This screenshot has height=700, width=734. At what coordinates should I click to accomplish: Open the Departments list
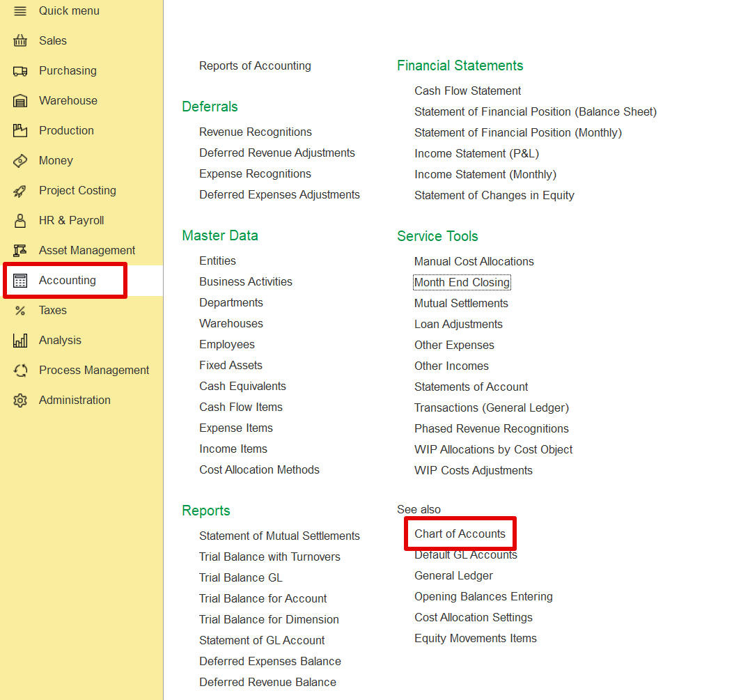coord(231,303)
